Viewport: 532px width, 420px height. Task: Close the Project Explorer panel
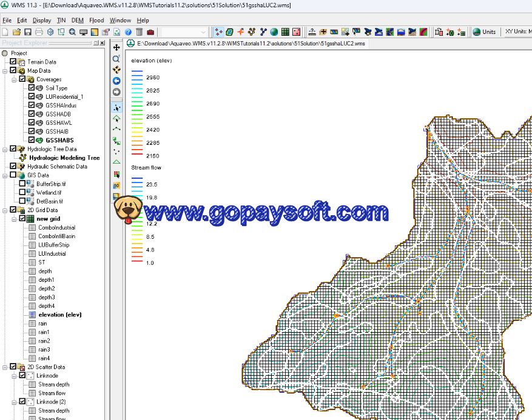pos(101,43)
